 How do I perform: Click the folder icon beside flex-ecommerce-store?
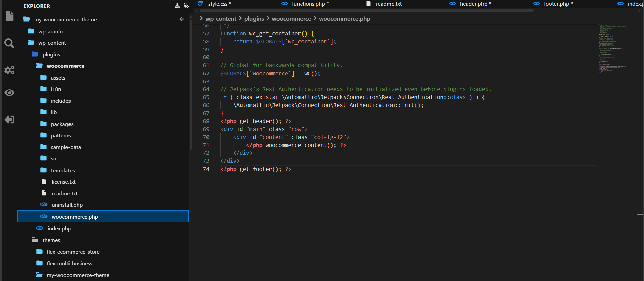coord(39,251)
